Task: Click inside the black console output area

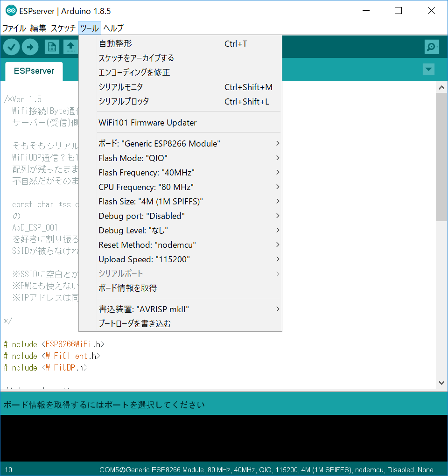Action: click(224, 439)
